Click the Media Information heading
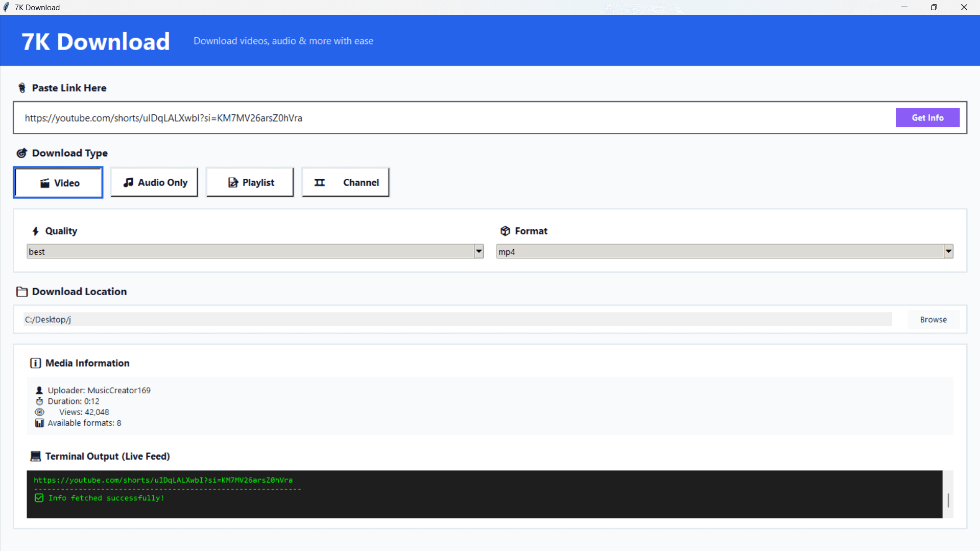The width and height of the screenshot is (980, 551). point(87,363)
